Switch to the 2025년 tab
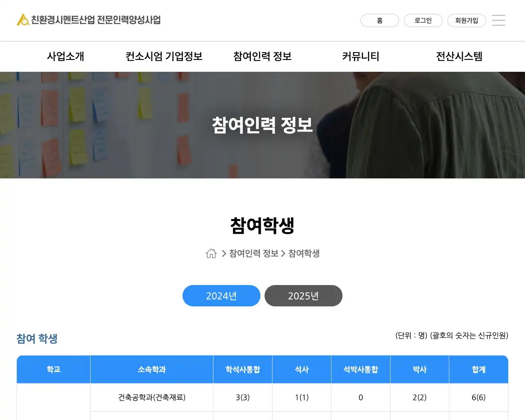Viewport: 525px width, 420px height. point(304,296)
